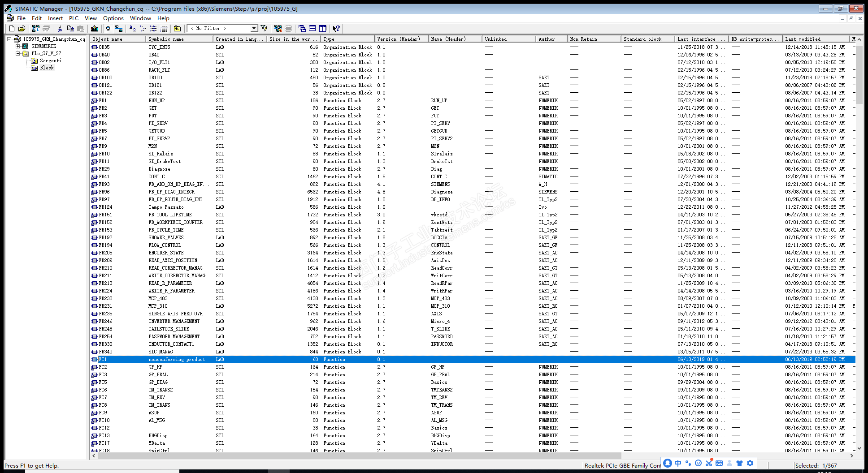Screen dimensions: 868x473
Task: Sort by the Last modified column header
Action: click(816, 39)
